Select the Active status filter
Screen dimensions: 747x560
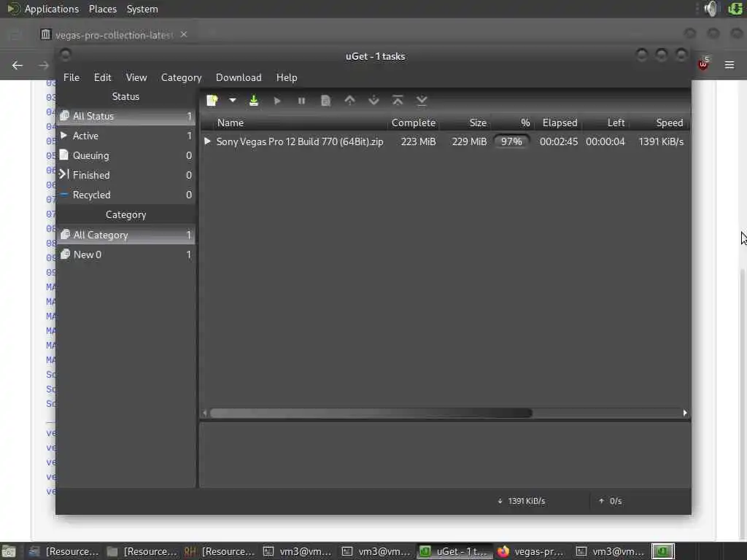pos(125,136)
